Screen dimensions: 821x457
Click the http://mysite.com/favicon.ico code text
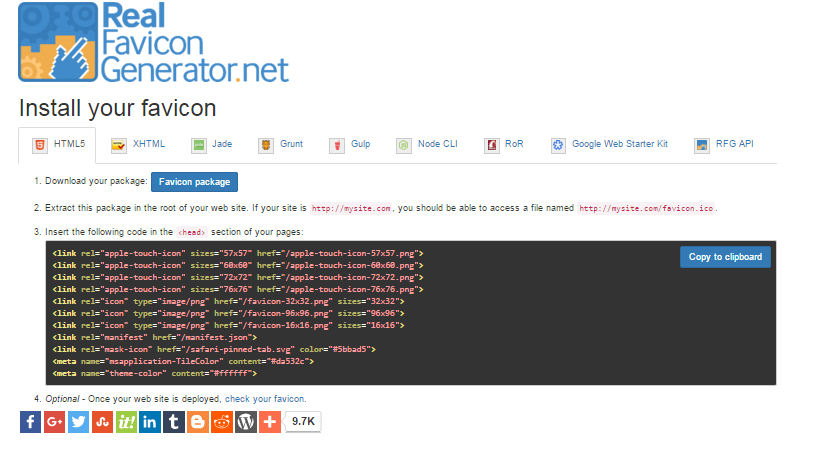646,208
